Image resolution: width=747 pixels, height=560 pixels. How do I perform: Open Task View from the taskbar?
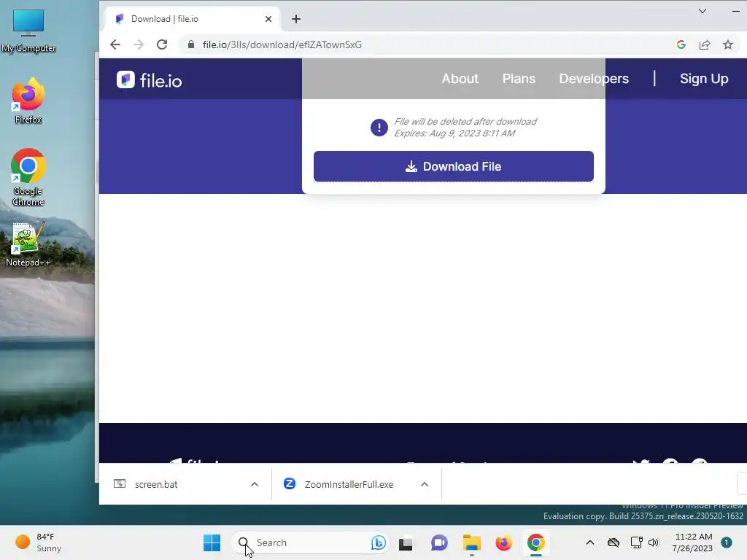[406, 542]
